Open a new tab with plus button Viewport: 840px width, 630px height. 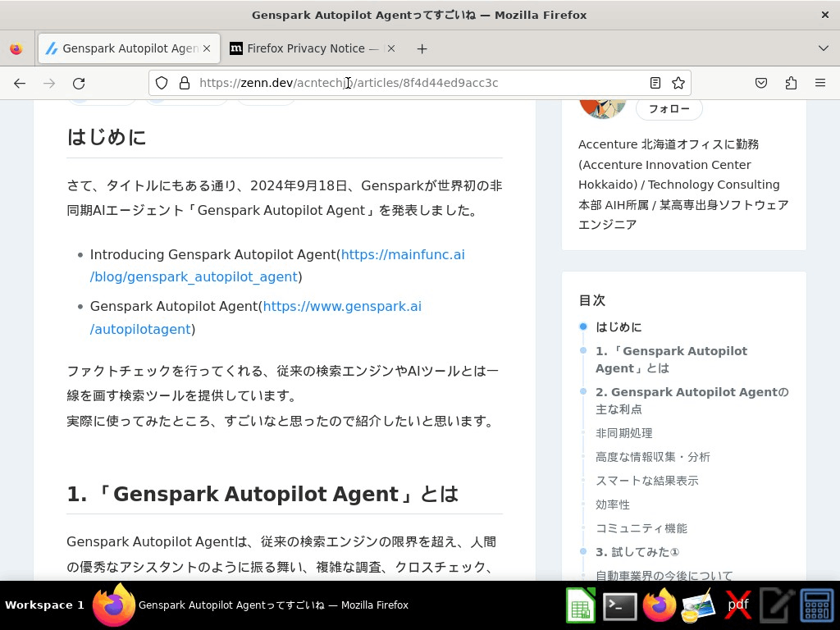coord(422,48)
